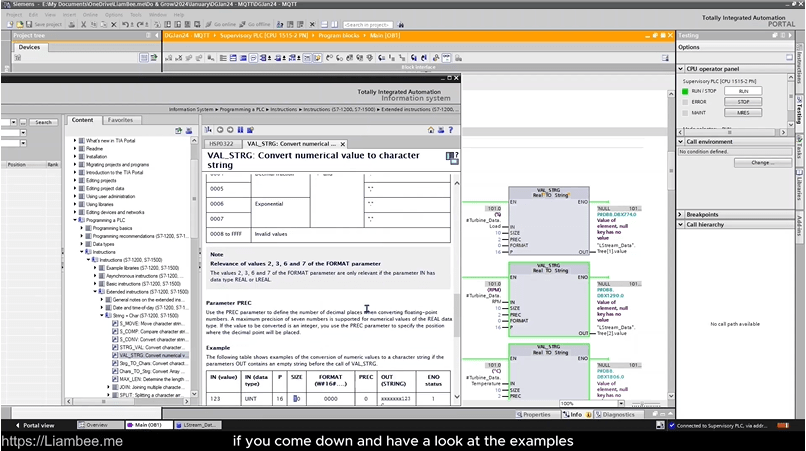
Task: Open the HSP0322 help tab
Action: [x=222, y=144]
